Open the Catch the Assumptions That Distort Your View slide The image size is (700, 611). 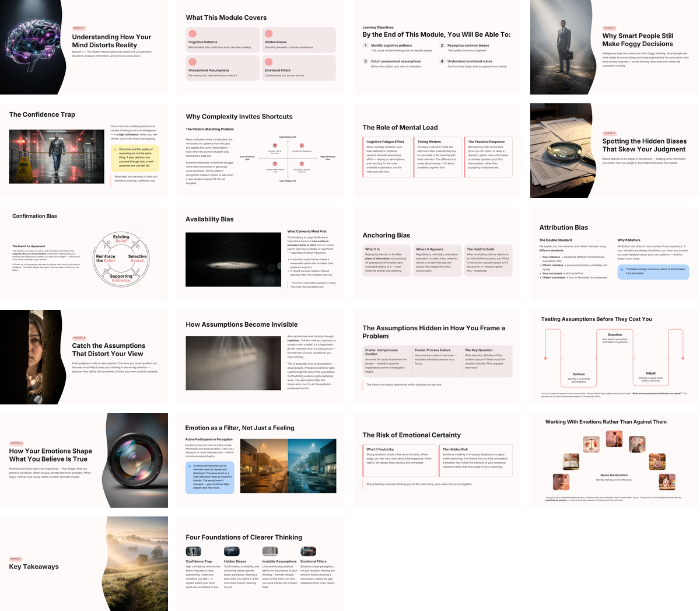coord(84,357)
